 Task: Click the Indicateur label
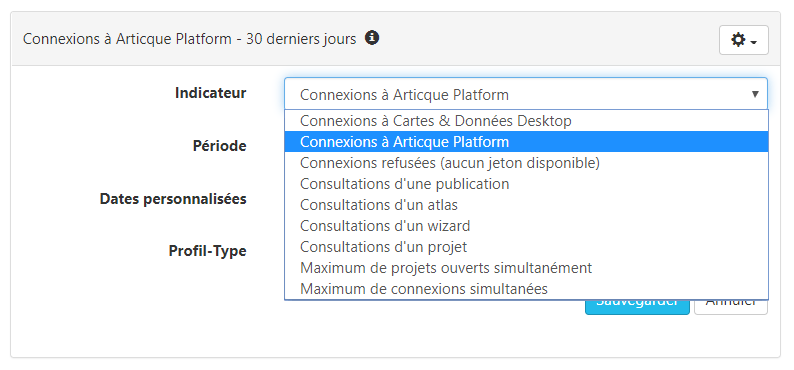pos(211,93)
